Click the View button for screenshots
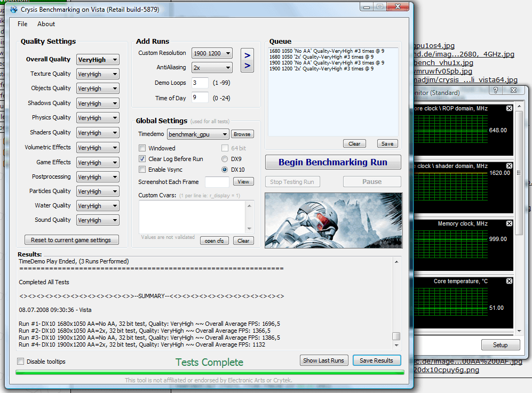Screen dimensions: 532x393 [243, 182]
